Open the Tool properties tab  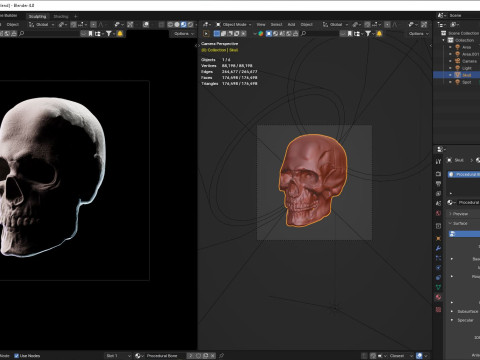point(438,161)
